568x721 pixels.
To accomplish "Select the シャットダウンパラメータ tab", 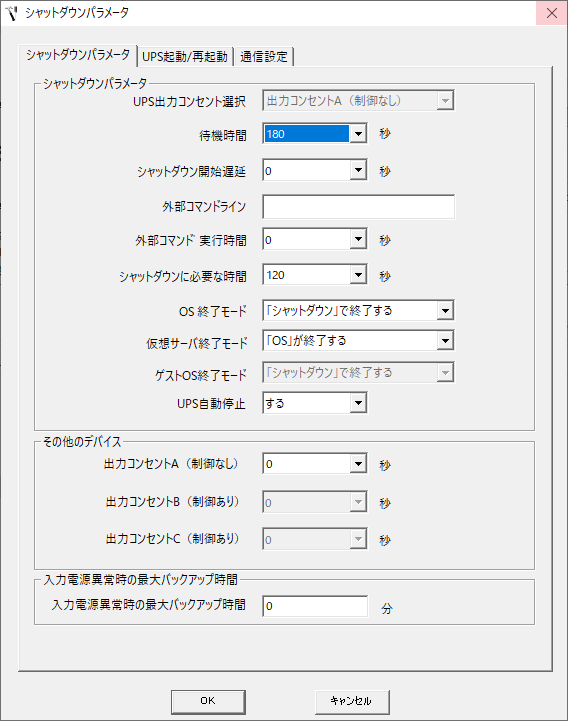I will (78, 55).
